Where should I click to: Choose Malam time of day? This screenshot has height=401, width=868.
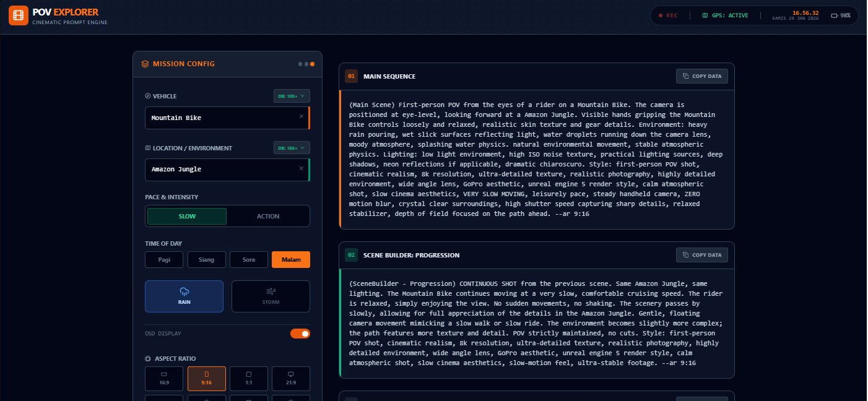291,259
